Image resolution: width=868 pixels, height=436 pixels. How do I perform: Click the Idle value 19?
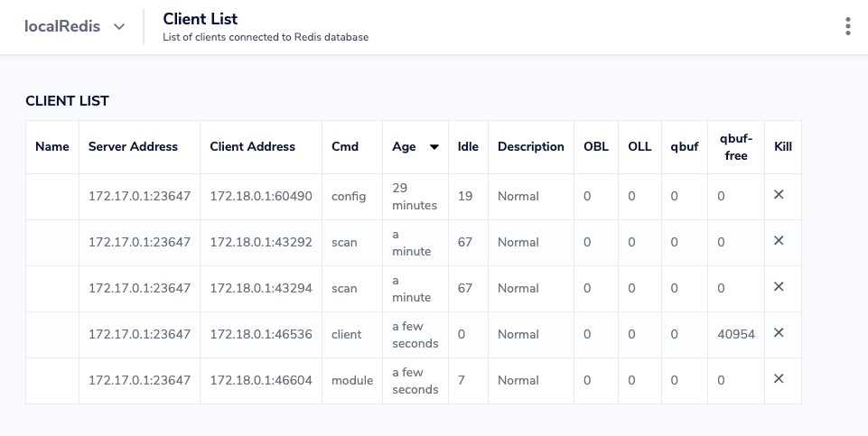(465, 196)
